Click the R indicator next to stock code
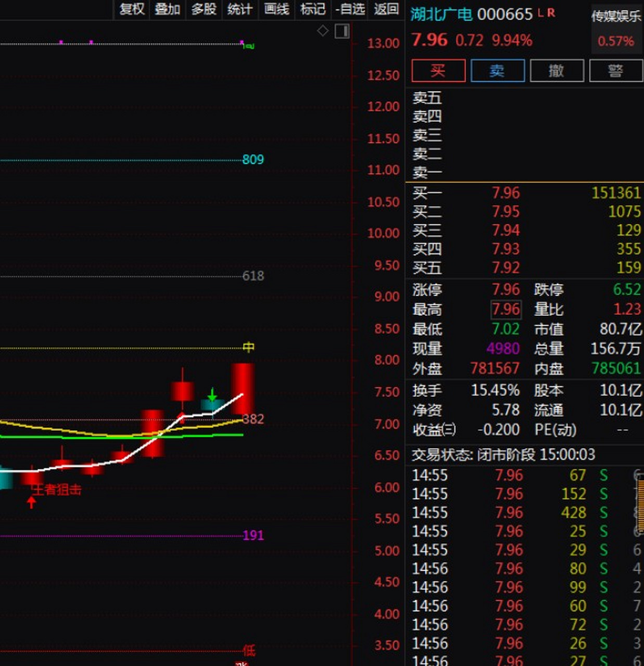Viewport: 644px width, 666px height. (551, 12)
